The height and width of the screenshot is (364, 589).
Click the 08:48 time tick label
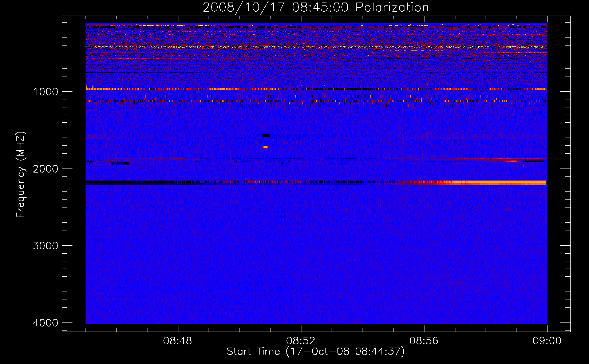click(178, 341)
